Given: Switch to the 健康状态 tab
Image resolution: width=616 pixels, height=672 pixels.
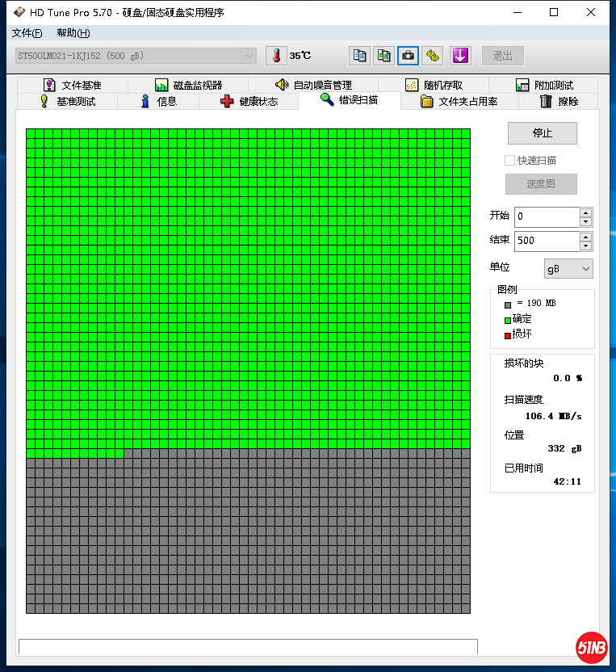Looking at the screenshot, I should [x=249, y=102].
